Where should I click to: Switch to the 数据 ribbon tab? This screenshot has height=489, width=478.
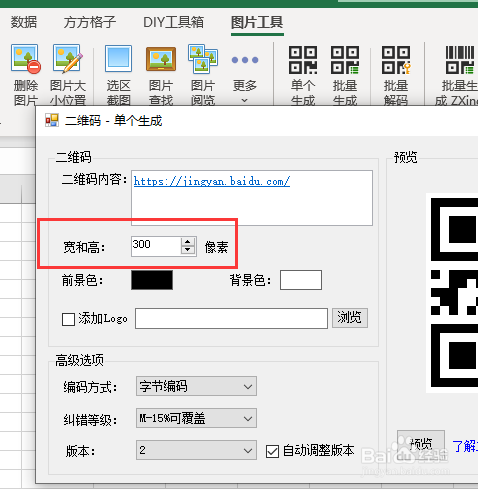pos(24,22)
